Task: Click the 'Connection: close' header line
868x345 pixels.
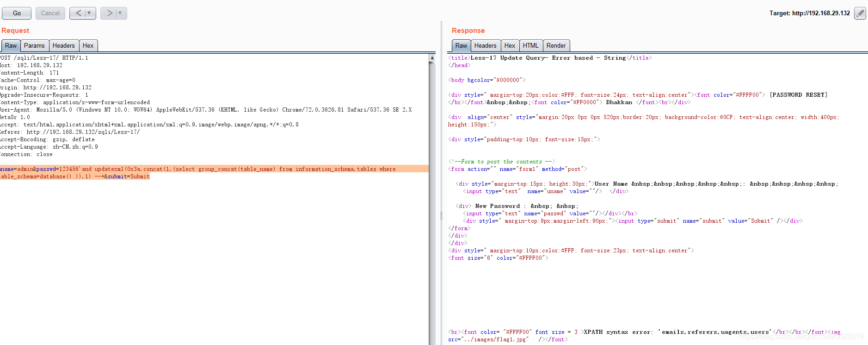Action: pos(26,154)
